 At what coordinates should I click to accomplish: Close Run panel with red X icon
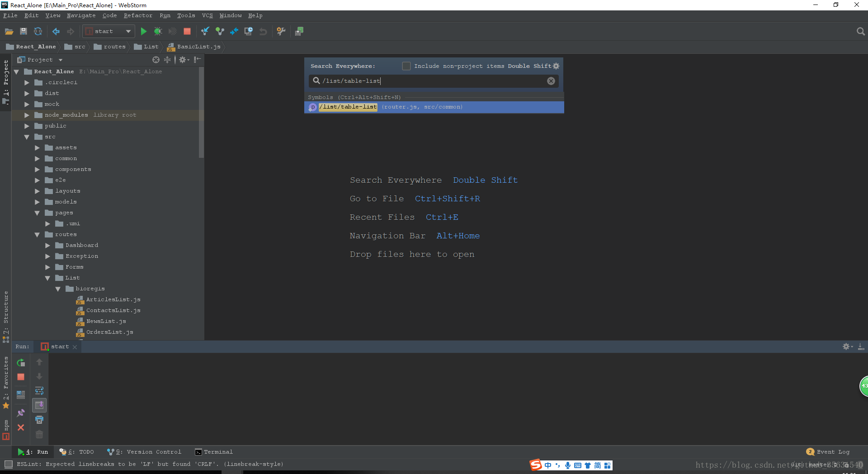(21, 427)
